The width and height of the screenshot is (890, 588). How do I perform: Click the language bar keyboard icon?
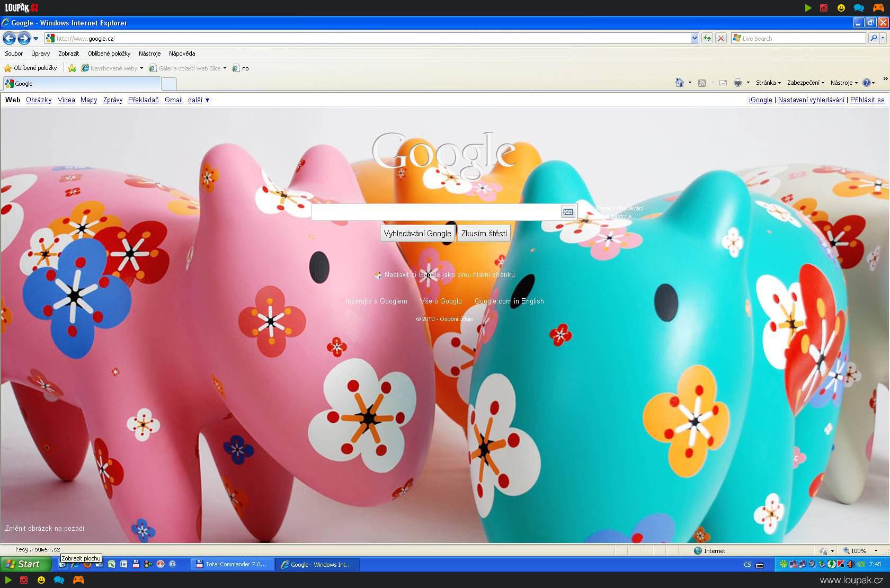(x=760, y=565)
